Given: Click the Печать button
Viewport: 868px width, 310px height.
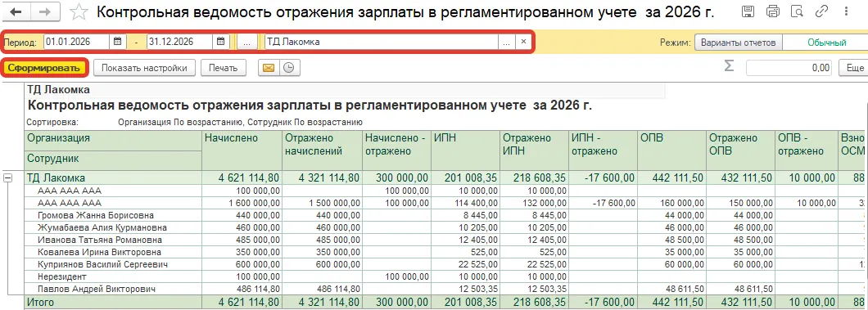Looking at the screenshot, I should pyautogui.click(x=223, y=68).
